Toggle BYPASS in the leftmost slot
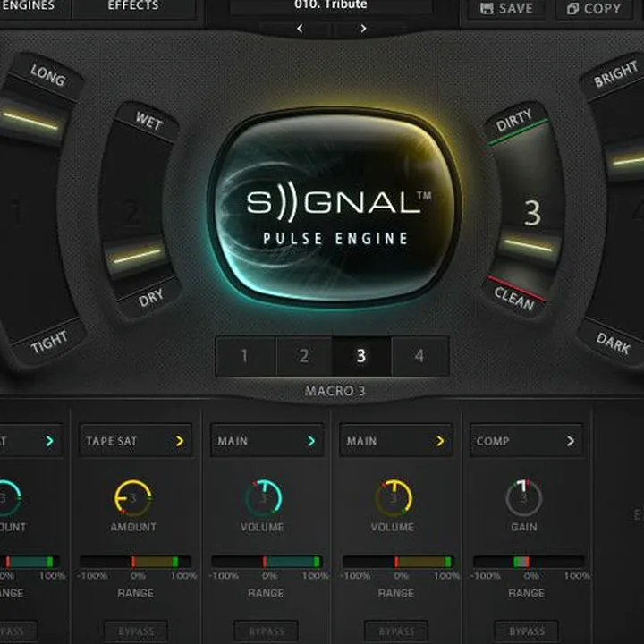 [18, 631]
